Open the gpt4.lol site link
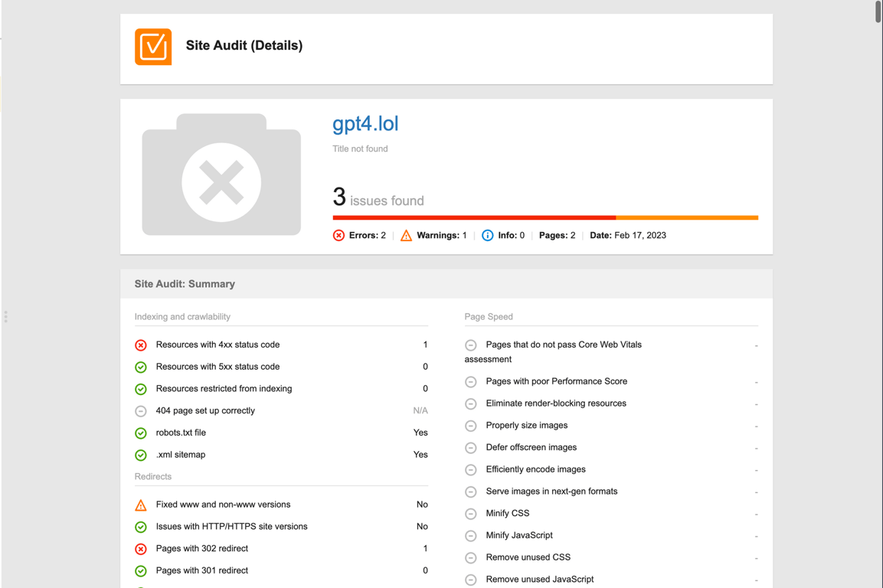This screenshot has height=588, width=883. click(x=365, y=123)
